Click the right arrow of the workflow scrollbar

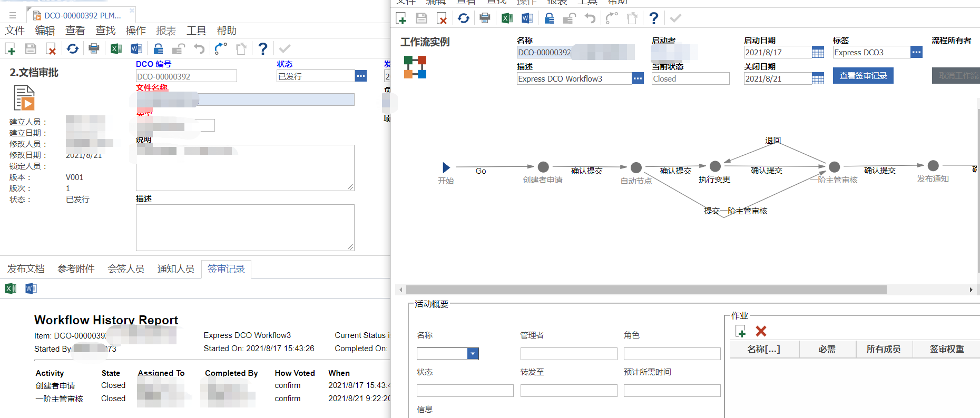971,290
